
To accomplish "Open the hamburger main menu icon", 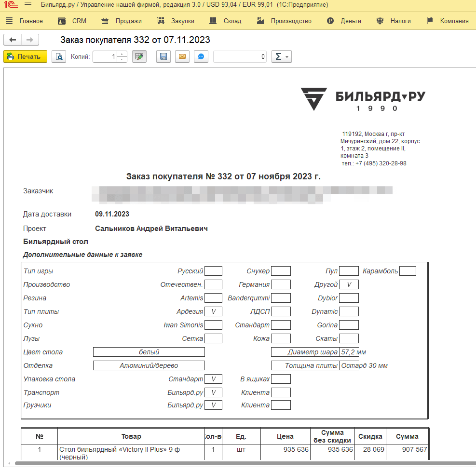I will (28, 5).
